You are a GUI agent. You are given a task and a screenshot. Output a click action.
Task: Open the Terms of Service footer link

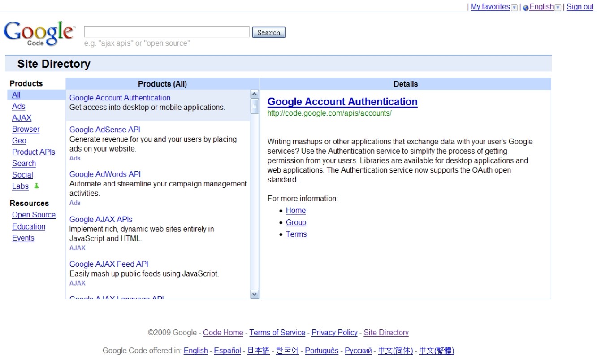pyautogui.click(x=277, y=333)
